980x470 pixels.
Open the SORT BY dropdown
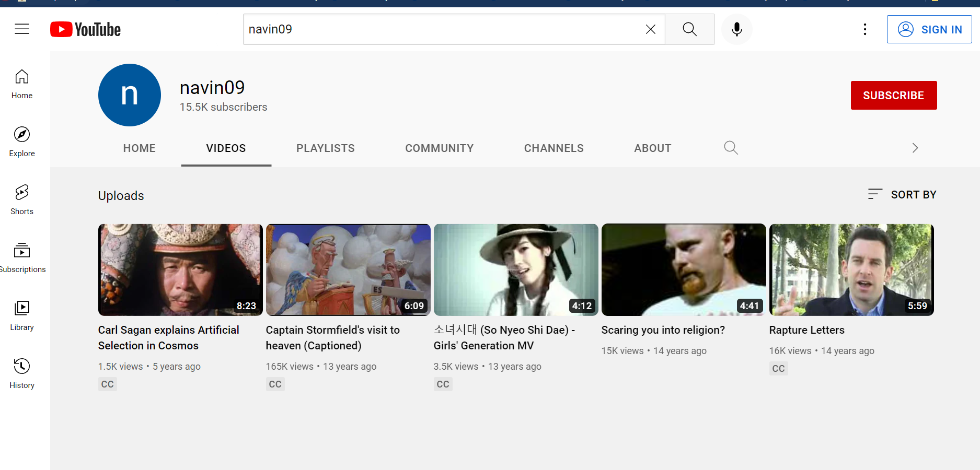click(x=902, y=194)
